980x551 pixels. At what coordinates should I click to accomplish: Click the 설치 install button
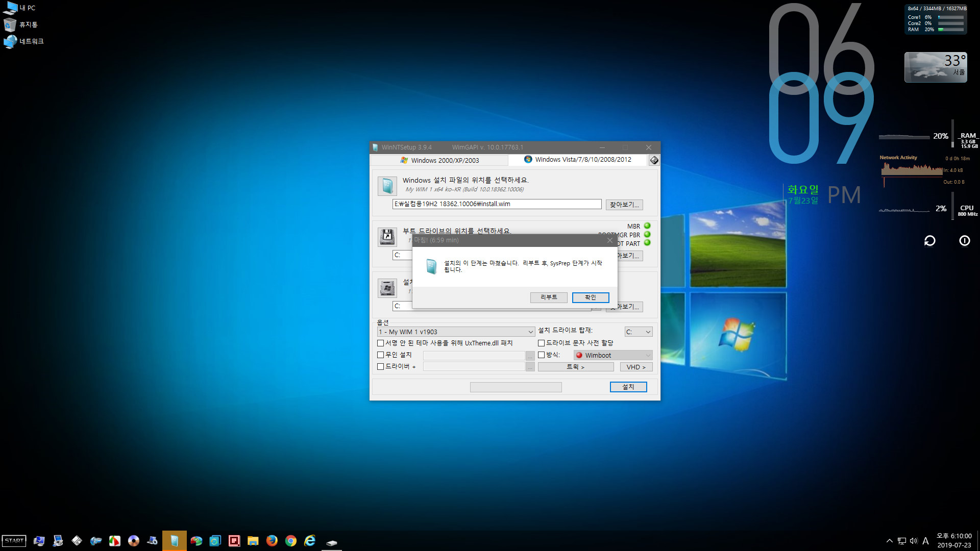628,387
